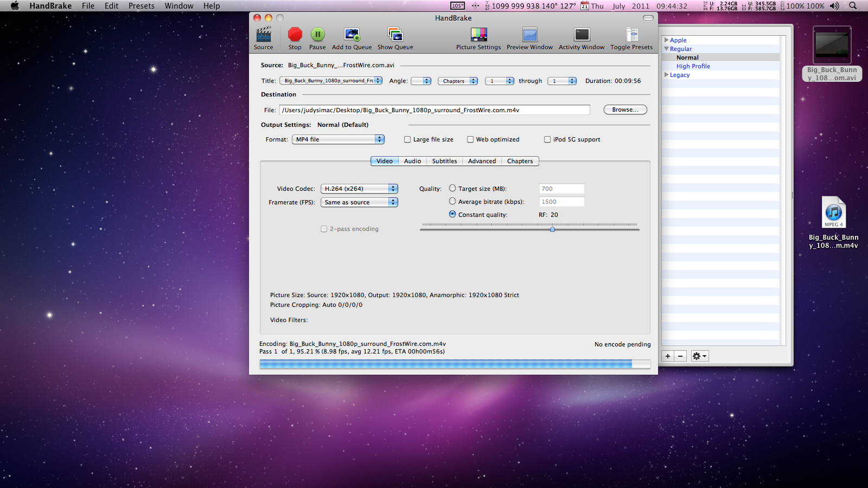Open the File menu

pyautogui.click(x=88, y=6)
